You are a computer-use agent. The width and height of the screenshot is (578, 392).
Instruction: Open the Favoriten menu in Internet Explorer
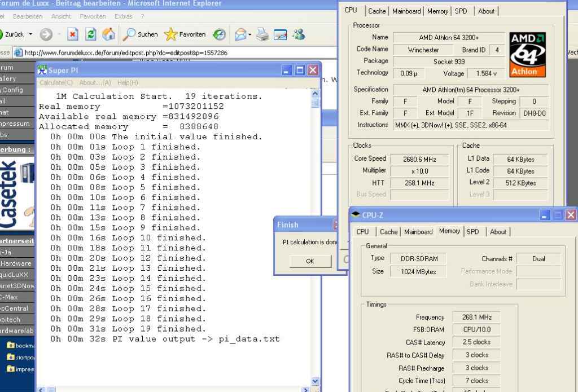click(93, 16)
